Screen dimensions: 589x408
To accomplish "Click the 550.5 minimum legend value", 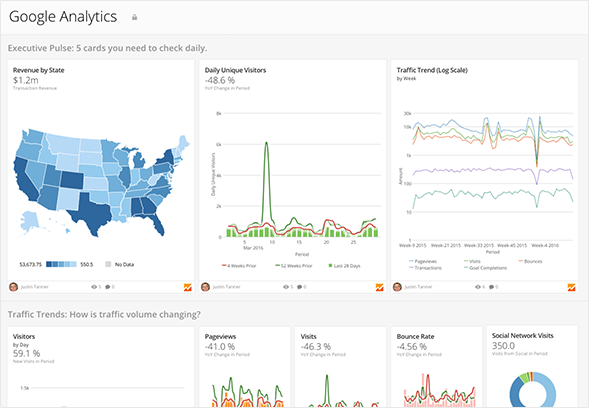I will [86, 264].
